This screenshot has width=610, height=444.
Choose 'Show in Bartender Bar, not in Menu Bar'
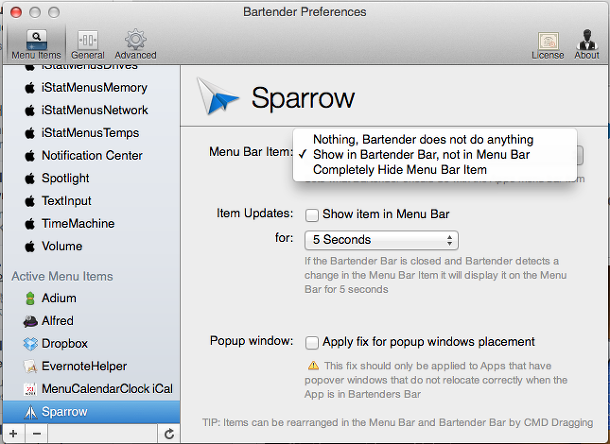click(435, 154)
